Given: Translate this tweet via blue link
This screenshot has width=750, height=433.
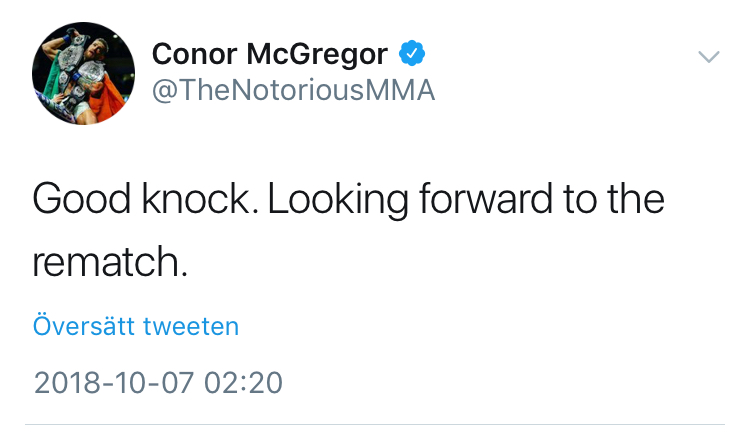Looking at the screenshot, I should click(136, 326).
